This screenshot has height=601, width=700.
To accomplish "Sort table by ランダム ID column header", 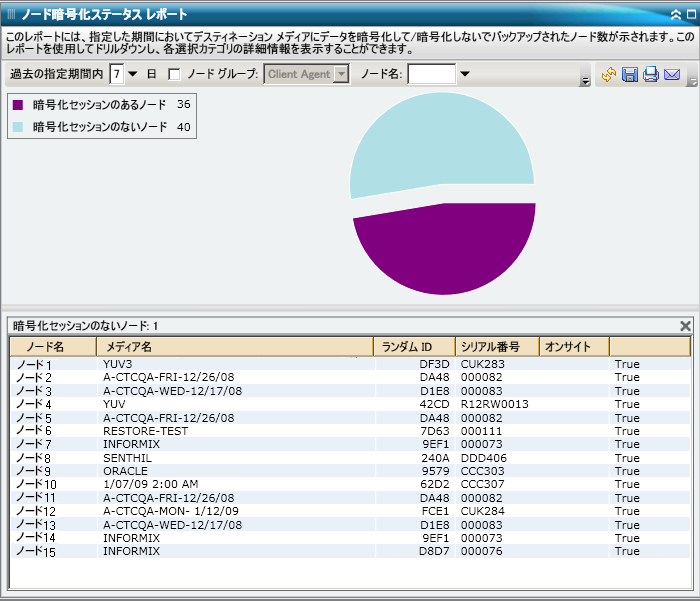I will (x=414, y=347).
